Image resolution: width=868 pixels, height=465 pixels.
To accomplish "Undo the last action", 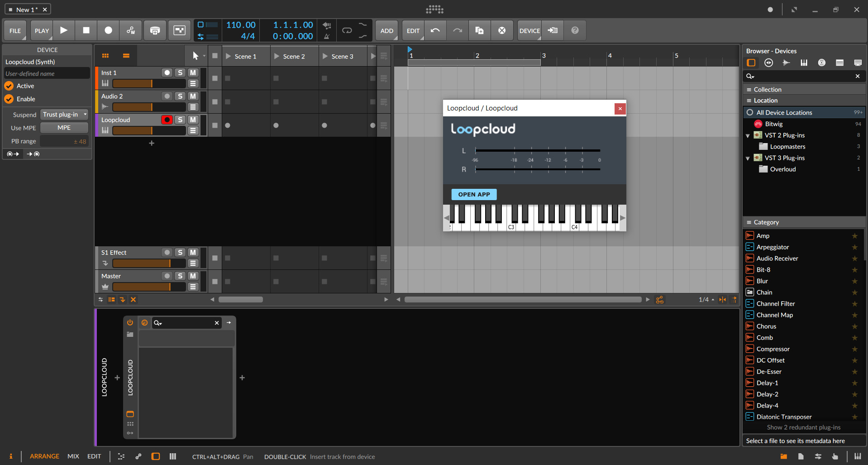I will [x=435, y=30].
